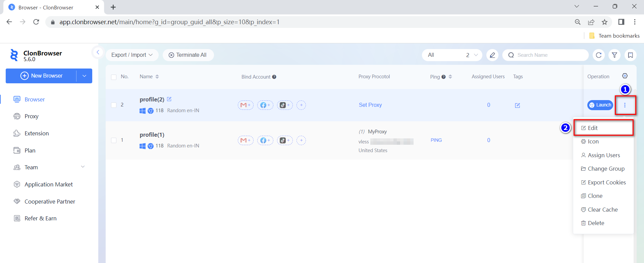Expand the All group selector
Viewport: 644px width, 263px height.
(452, 55)
